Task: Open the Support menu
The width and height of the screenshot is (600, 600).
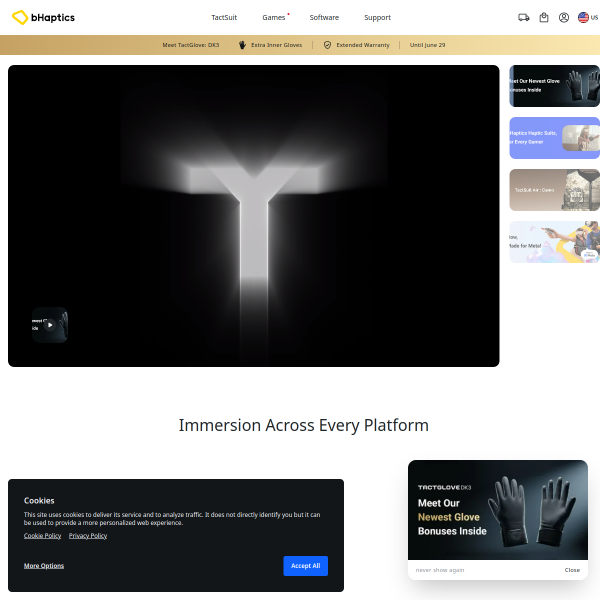Action: (377, 18)
